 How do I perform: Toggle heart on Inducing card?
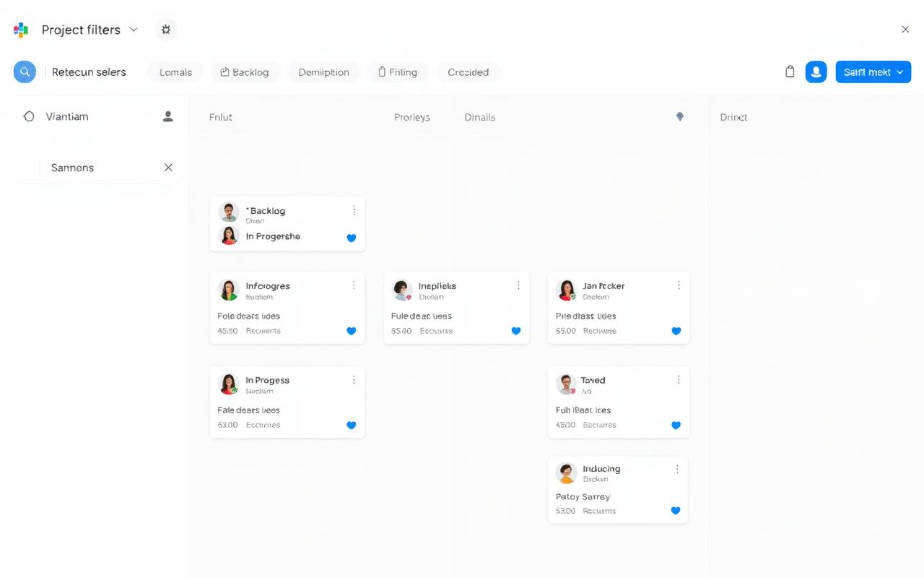click(x=676, y=510)
